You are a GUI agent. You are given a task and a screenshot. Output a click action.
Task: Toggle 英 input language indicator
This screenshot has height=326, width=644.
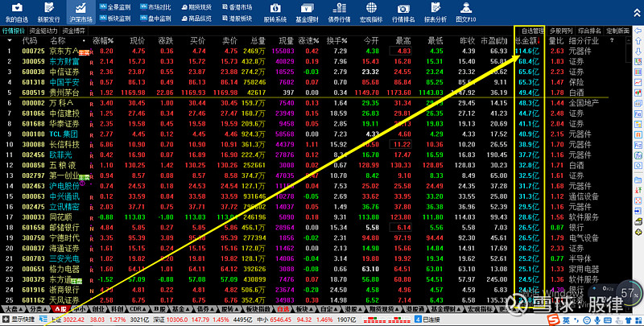point(566,320)
